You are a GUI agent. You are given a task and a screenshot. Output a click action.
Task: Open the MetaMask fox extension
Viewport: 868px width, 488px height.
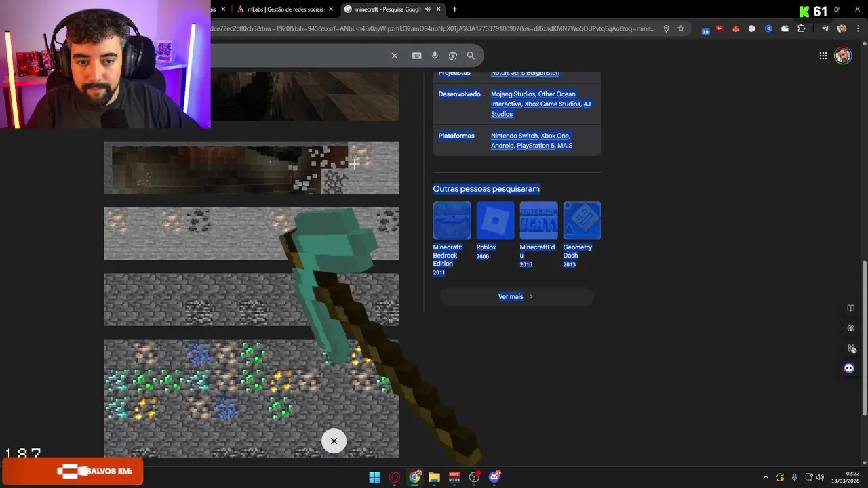736,28
